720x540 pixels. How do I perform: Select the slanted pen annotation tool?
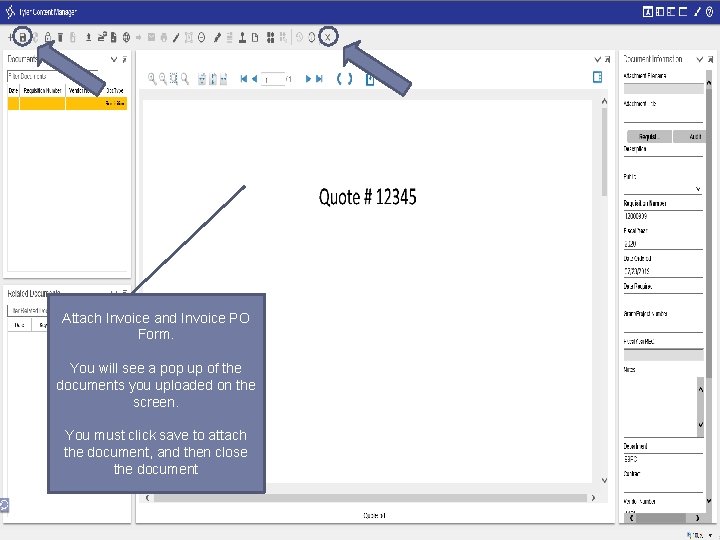click(176, 38)
